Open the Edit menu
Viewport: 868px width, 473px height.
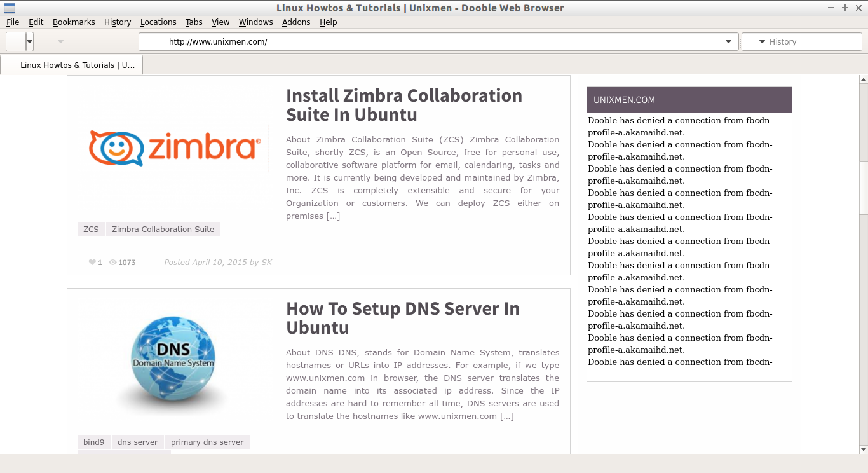[x=36, y=22]
